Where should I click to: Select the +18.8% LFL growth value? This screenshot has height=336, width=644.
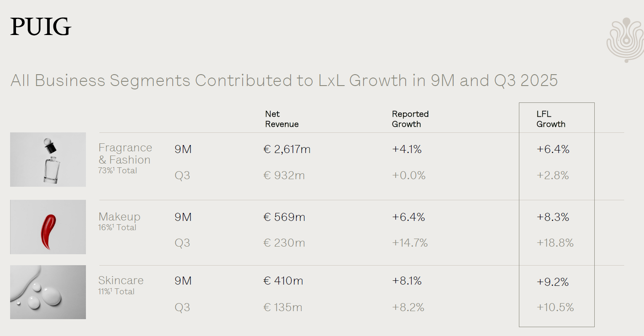555,243
